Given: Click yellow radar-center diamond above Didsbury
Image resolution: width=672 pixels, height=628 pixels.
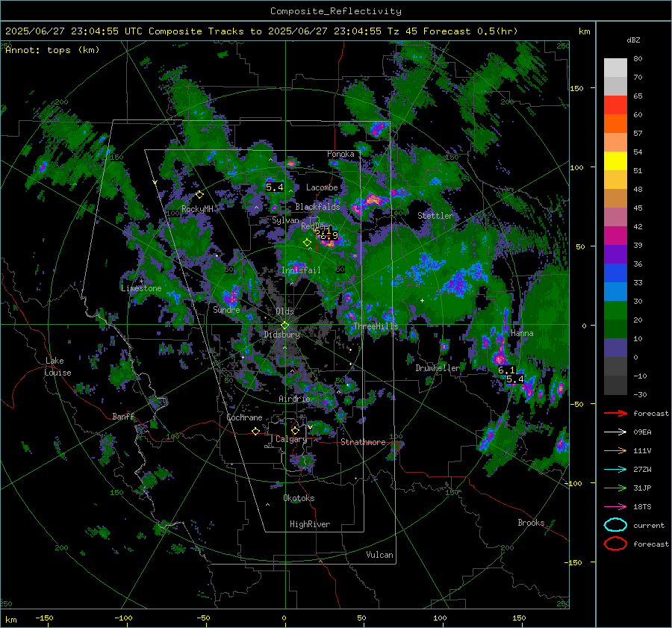Looking at the screenshot, I should tap(284, 326).
